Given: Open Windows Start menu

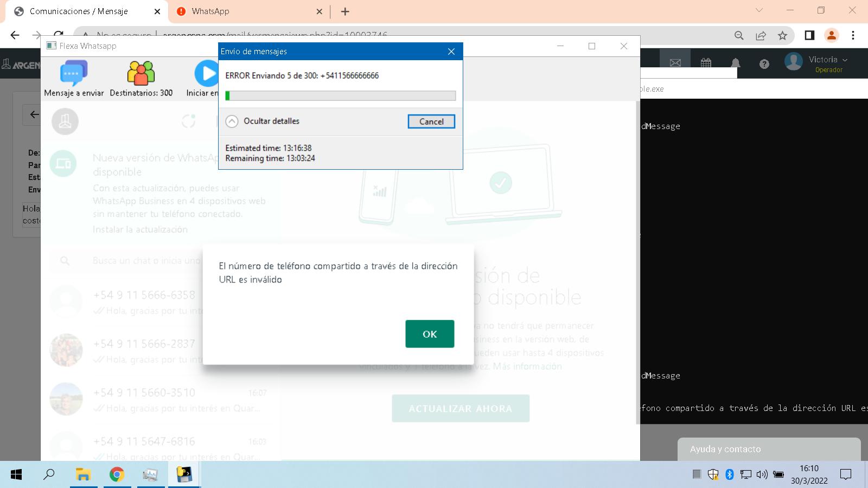Looking at the screenshot, I should tap(16, 474).
